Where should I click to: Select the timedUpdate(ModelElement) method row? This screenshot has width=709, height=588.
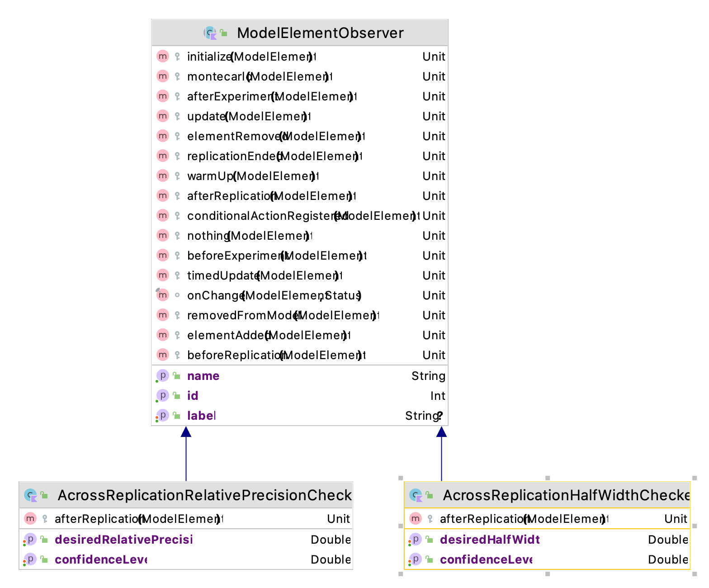point(300,275)
